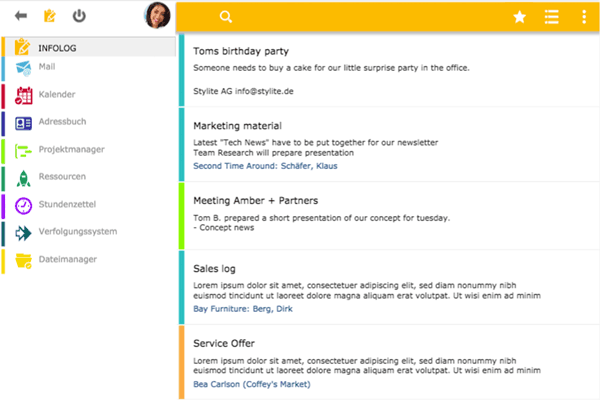Click the power logout icon
Image resolution: width=600 pixels, height=400 pixels.
point(80,16)
